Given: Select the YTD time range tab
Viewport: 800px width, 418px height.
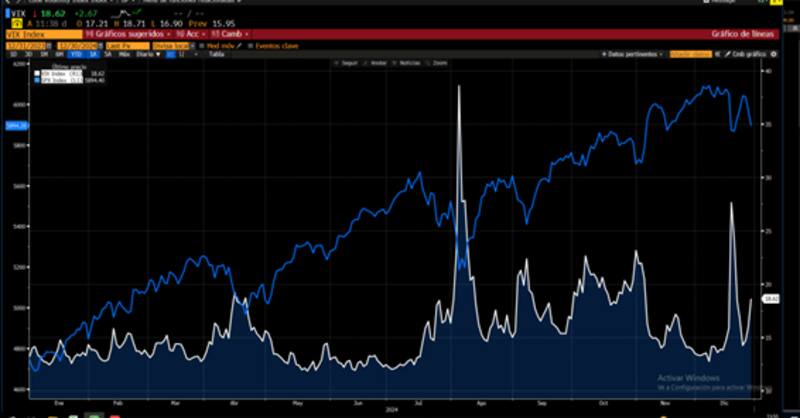Looking at the screenshot, I should pyautogui.click(x=76, y=54).
